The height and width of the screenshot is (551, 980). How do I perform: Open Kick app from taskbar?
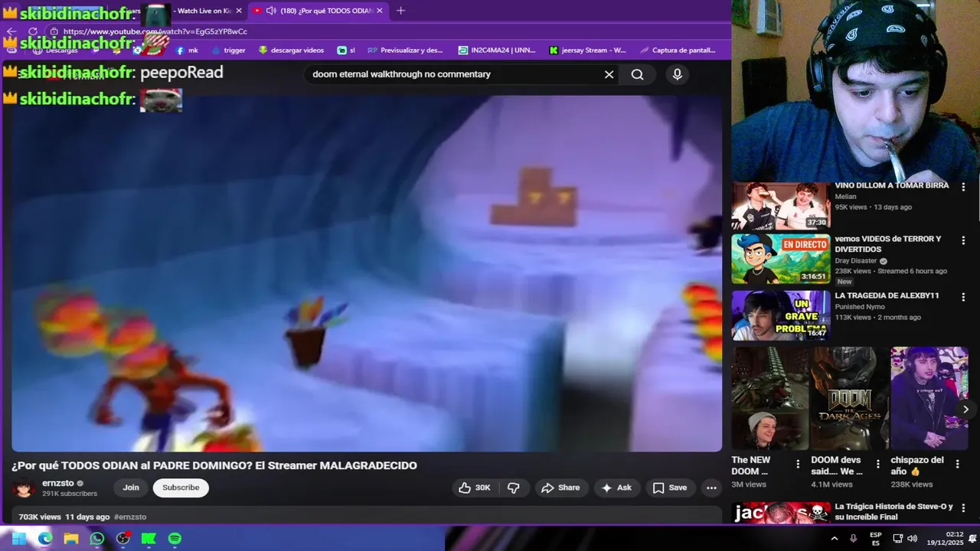pyautogui.click(x=149, y=539)
